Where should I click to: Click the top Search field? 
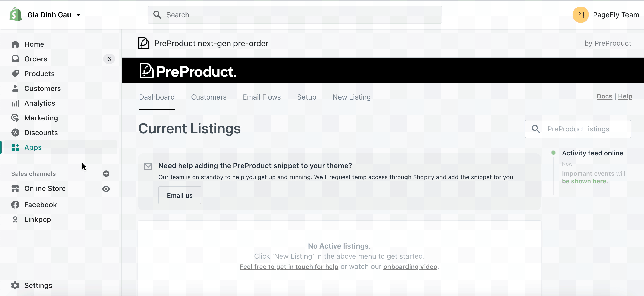click(295, 15)
